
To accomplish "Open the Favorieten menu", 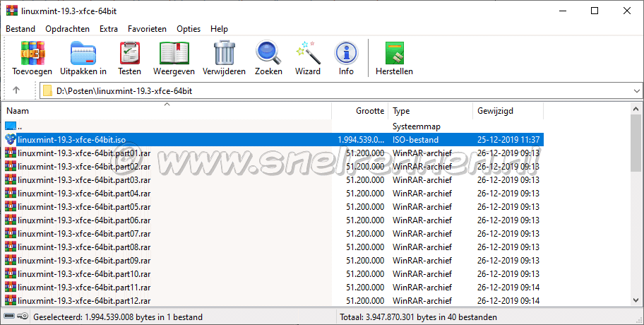I will coord(147,29).
